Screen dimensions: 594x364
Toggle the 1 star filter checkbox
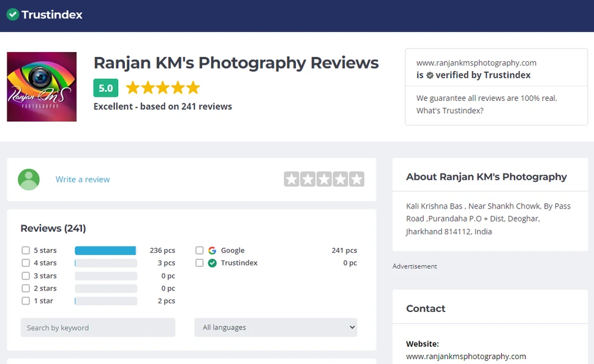click(x=26, y=301)
